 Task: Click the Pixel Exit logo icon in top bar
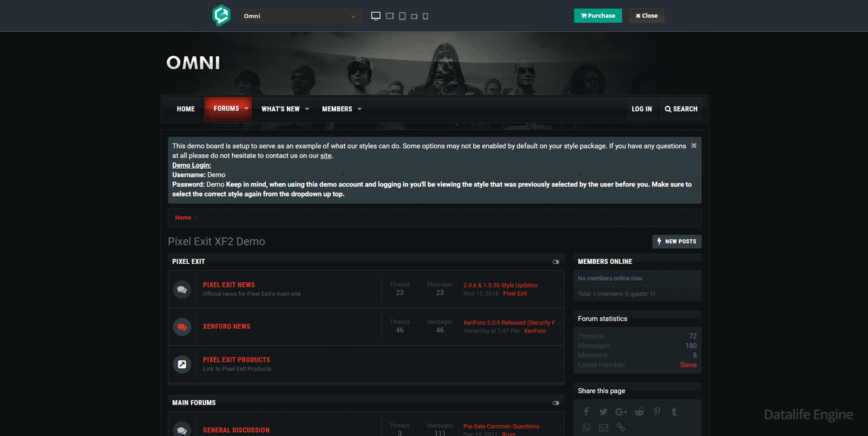[221, 16]
